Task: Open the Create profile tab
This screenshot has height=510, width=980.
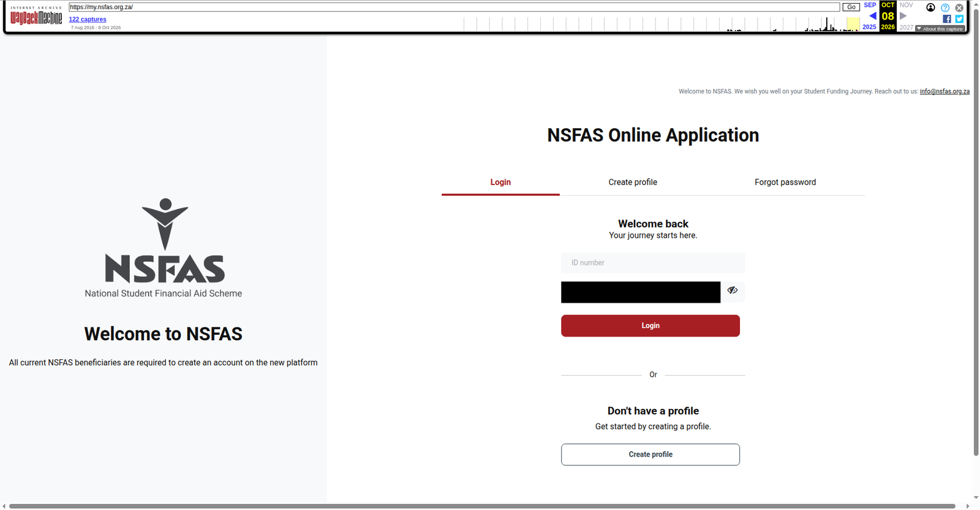Action: pos(633,182)
